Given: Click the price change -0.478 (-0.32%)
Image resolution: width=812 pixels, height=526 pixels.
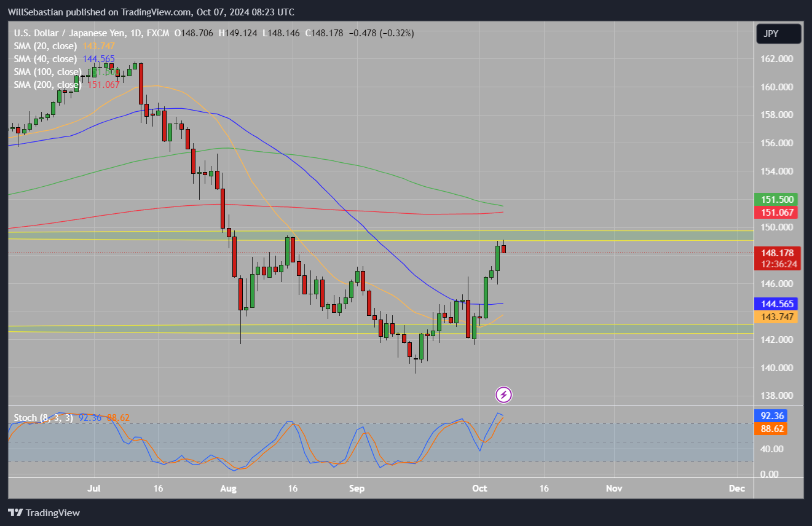Looking at the screenshot, I should (x=381, y=33).
